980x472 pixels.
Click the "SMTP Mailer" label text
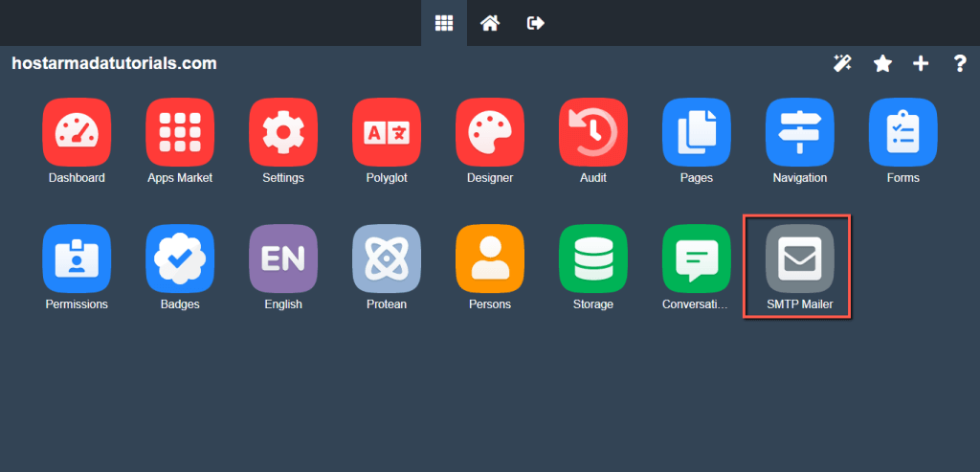click(x=800, y=304)
